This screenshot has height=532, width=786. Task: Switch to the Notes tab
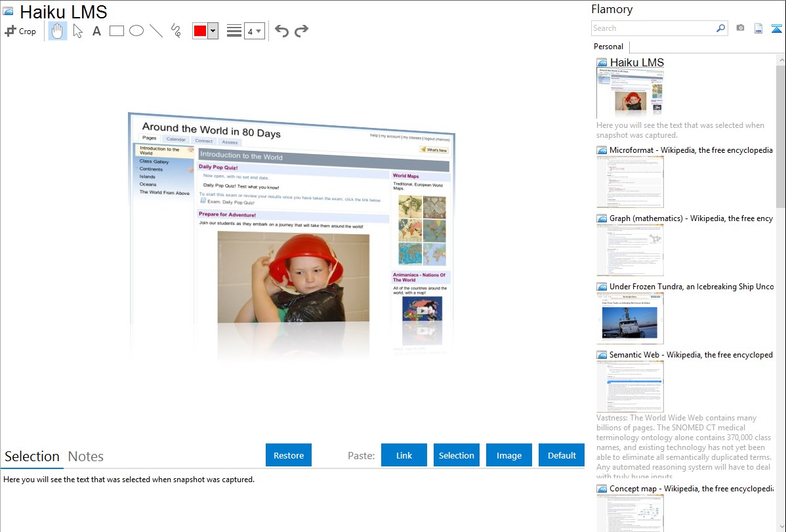click(86, 457)
